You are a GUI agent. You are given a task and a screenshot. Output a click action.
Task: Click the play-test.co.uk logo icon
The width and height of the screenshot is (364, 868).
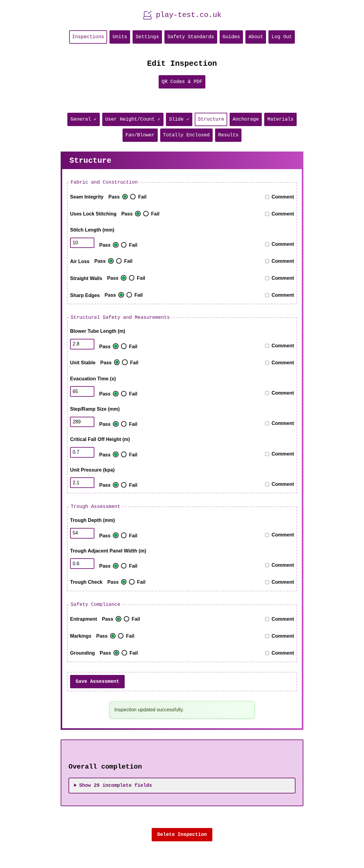(148, 15)
